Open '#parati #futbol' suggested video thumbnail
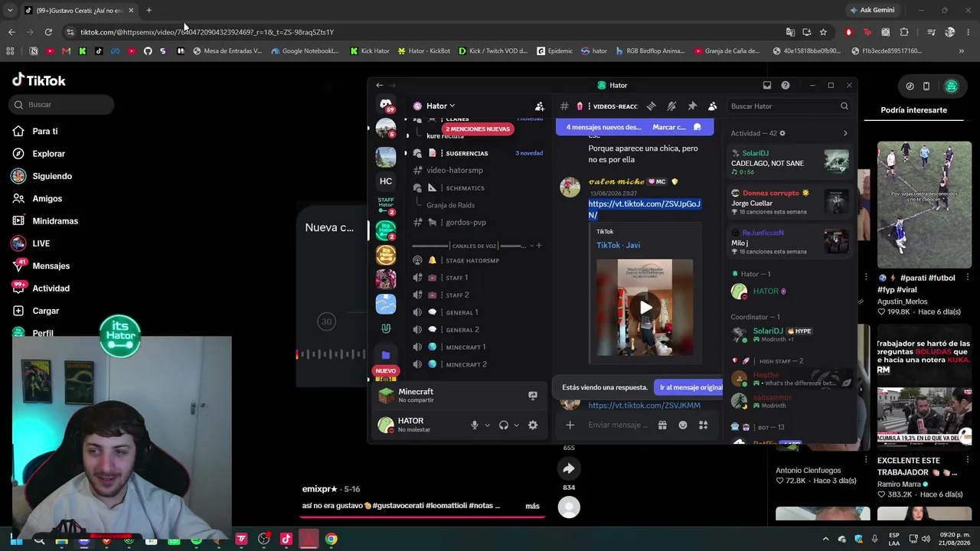980x551 pixels. (x=924, y=204)
